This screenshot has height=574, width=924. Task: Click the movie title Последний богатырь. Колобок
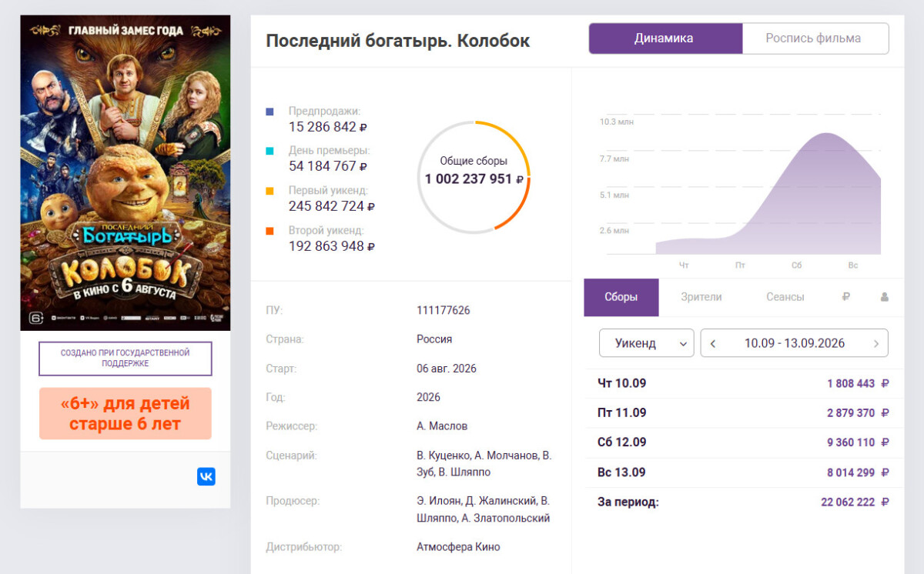pos(398,41)
